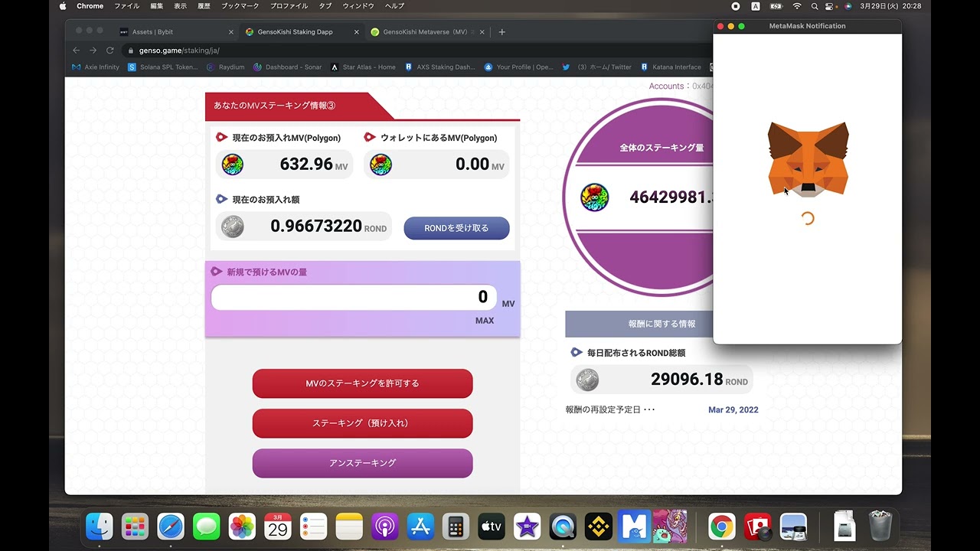Screen dimensions: 980x551
Task: Open QuickTime Player in the Dock
Action: click(563, 527)
